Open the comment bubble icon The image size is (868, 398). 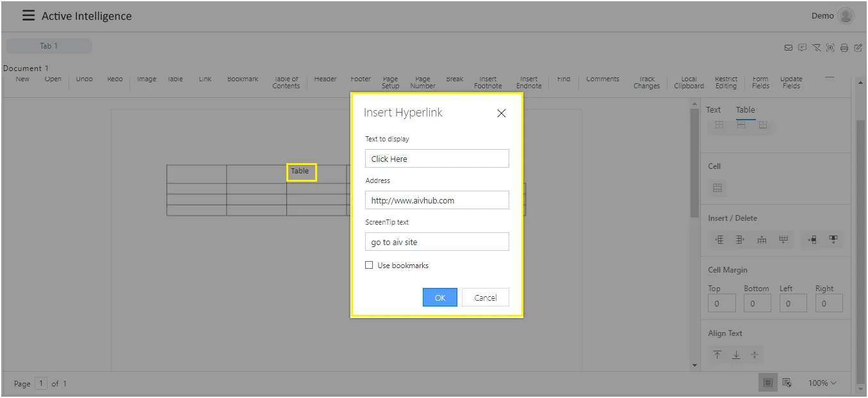pyautogui.click(x=802, y=47)
